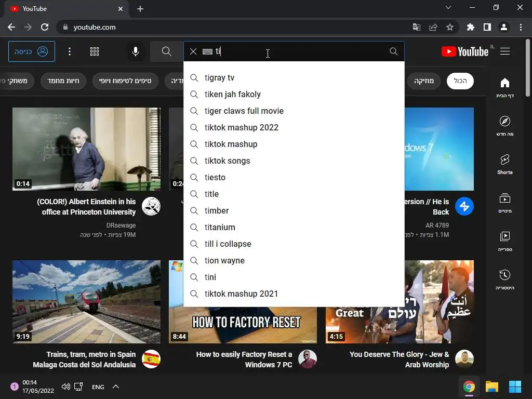Select the suggestion "title"
Screen dimensions: 532x399
tap(294, 194)
